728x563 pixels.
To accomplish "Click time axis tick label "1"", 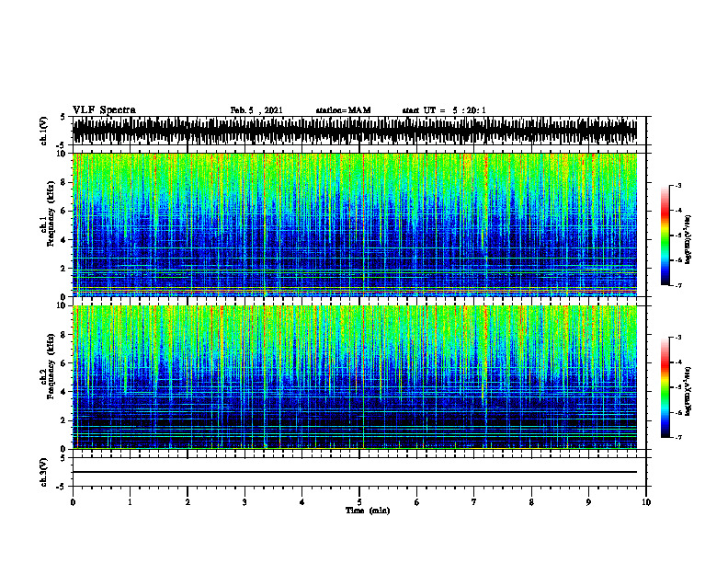I will [x=130, y=502].
